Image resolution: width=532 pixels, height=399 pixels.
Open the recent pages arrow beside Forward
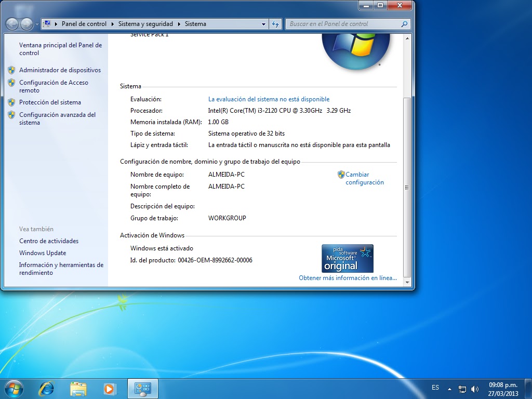[x=37, y=24]
